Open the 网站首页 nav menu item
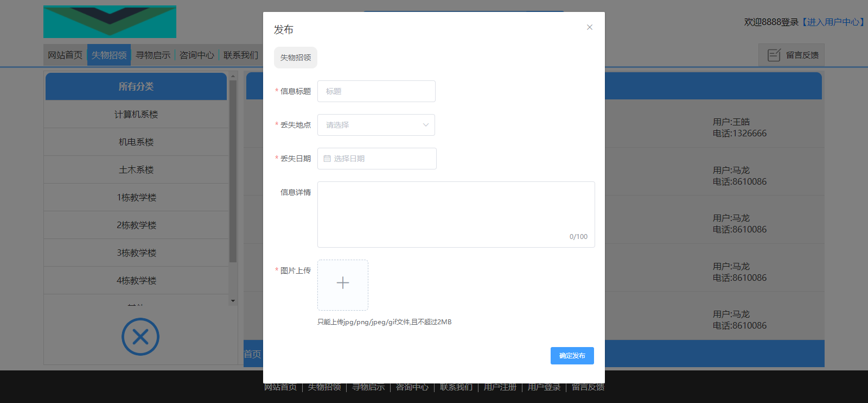Image resolution: width=868 pixels, height=403 pixels. click(65, 55)
